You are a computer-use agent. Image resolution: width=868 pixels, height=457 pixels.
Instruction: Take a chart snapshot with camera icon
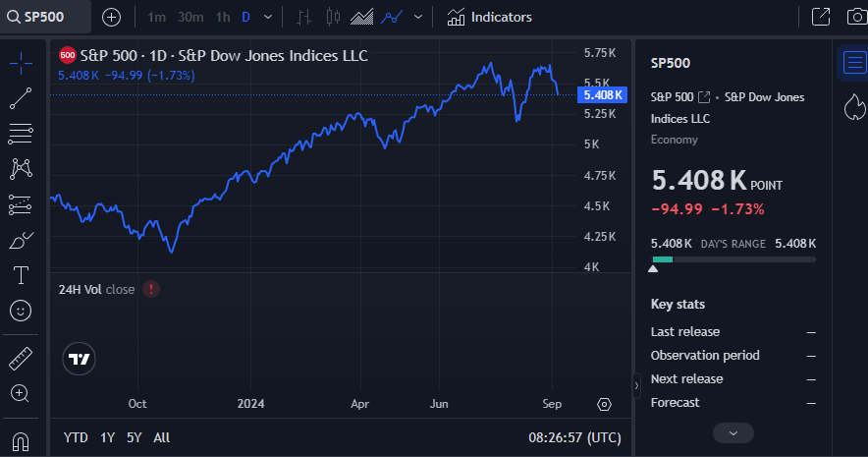tap(857, 17)
